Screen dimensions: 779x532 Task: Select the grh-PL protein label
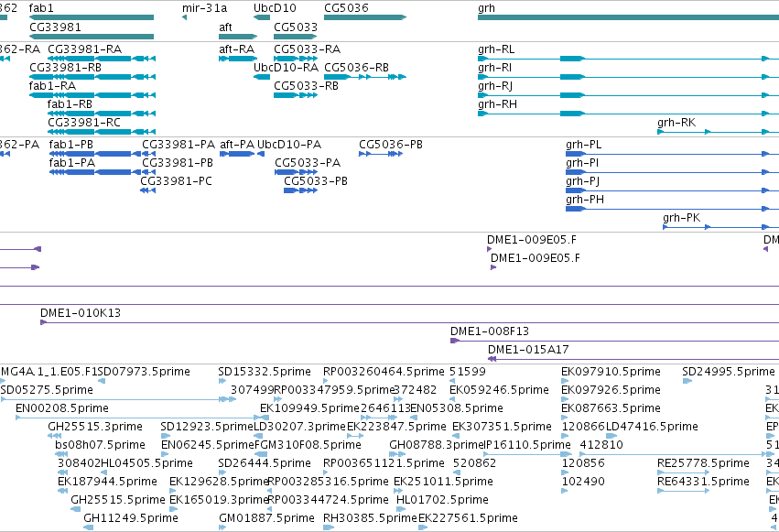click(584, 145)
